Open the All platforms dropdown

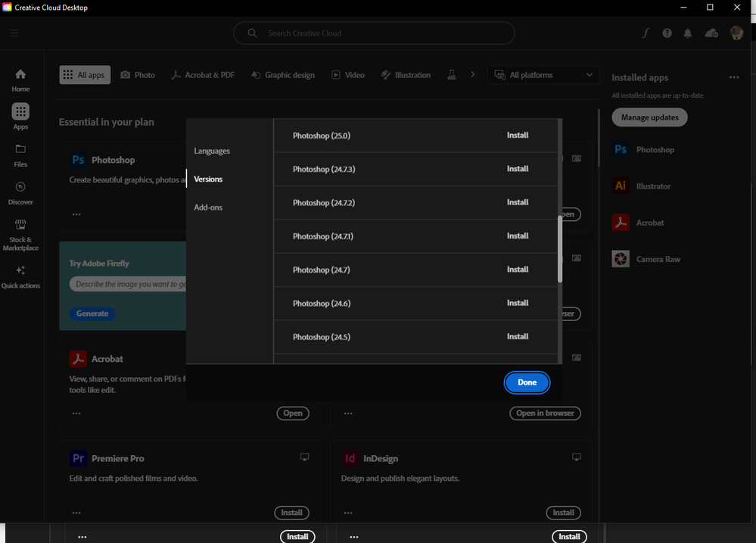tap(543, 75)
